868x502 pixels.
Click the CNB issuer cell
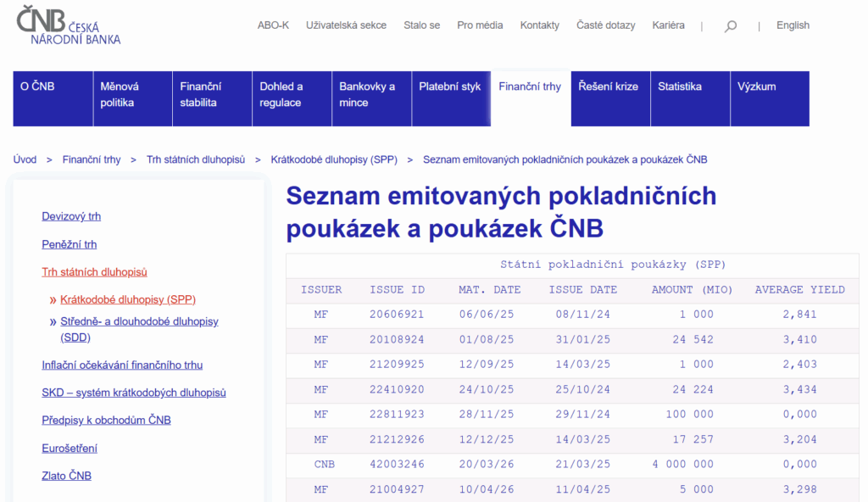[325, 465]
